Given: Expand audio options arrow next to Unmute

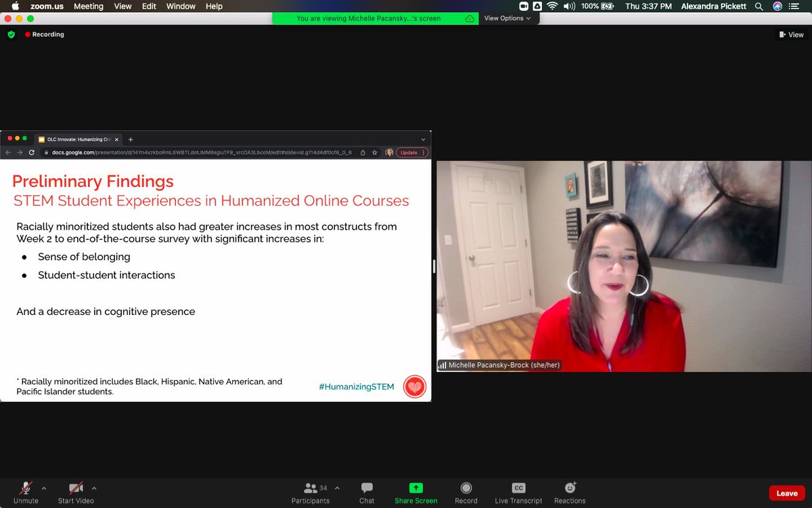Looking at the screenshot, I should pyautogui.click(x=44, y=488).
